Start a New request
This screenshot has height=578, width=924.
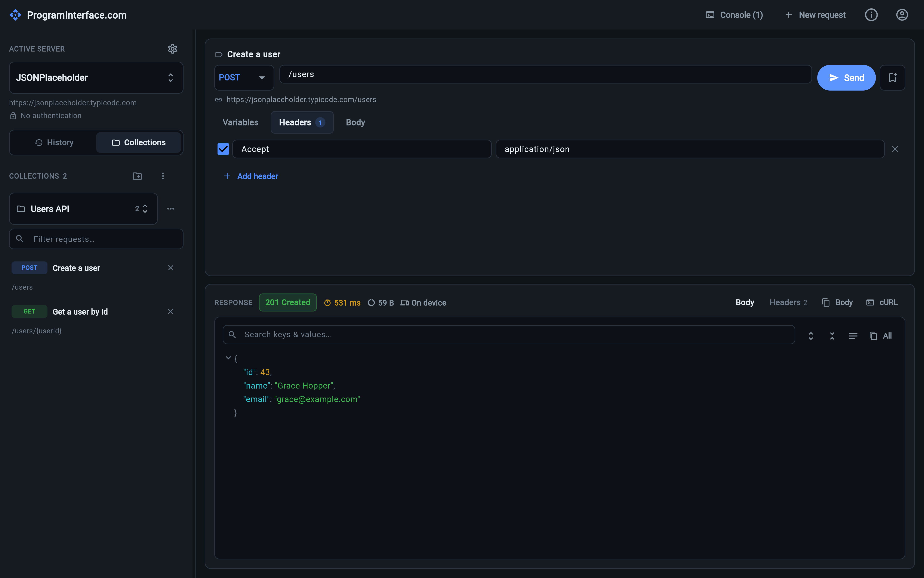(815, 15)
